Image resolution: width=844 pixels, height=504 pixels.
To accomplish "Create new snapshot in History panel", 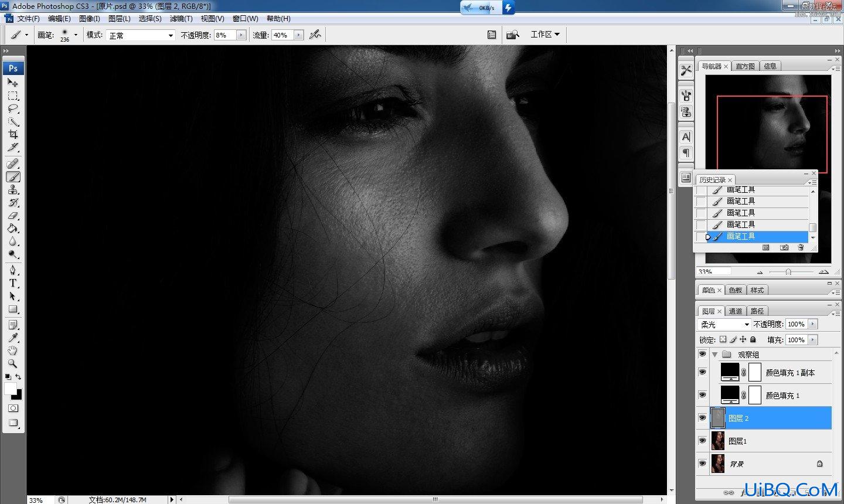I will pos(784,248).
